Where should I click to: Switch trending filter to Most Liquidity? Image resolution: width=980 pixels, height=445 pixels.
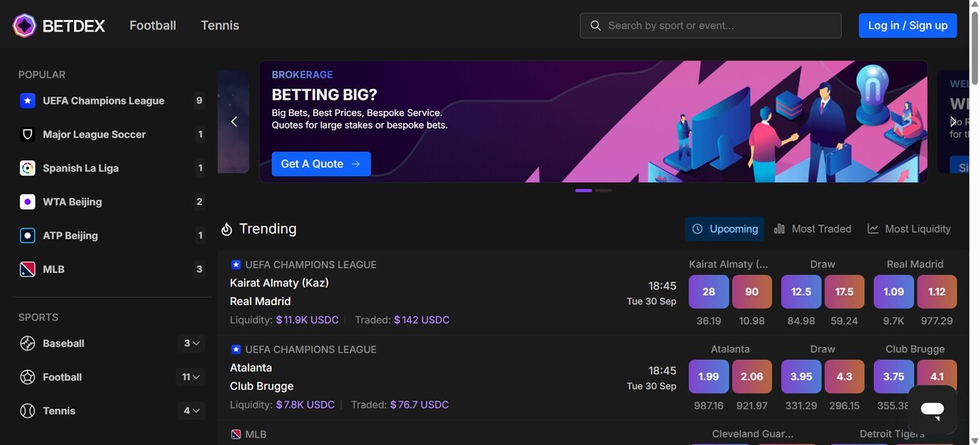tap(909, 229)
